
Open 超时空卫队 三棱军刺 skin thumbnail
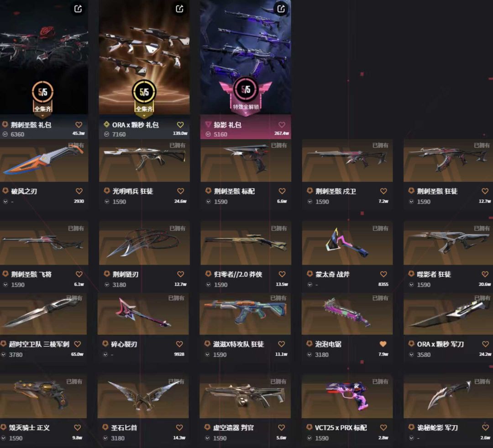(x=43, y=314)
